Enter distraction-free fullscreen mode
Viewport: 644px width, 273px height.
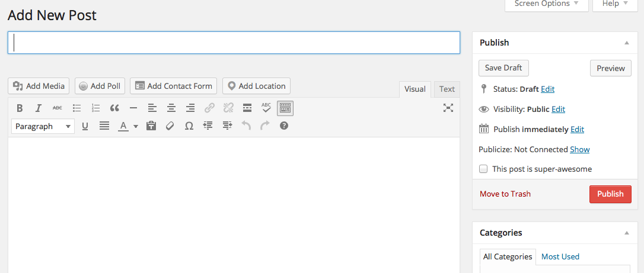pos(448,108)
